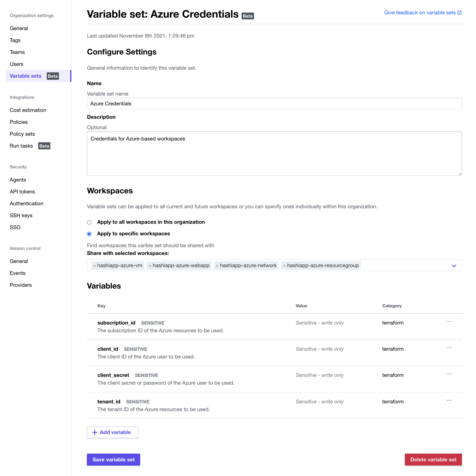Viewport: 476px width, 476px height.
Task: Click Delete variable set
Action: (433, 459)
